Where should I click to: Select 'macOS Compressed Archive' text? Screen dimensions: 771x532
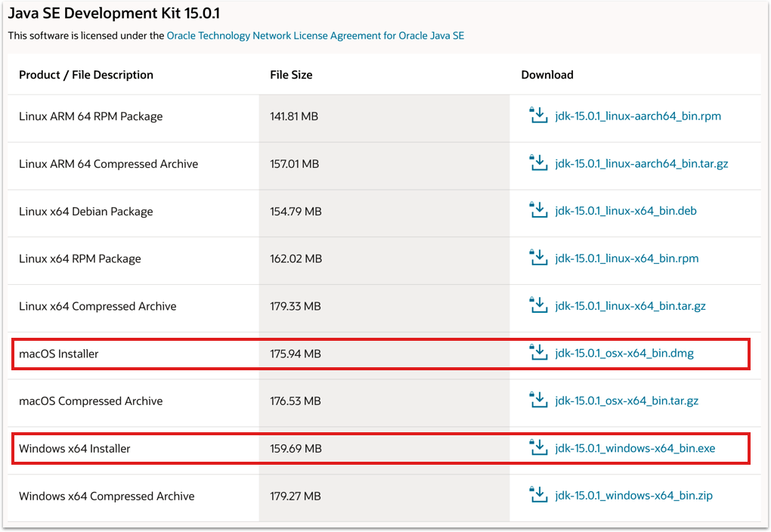pos(91,401)
